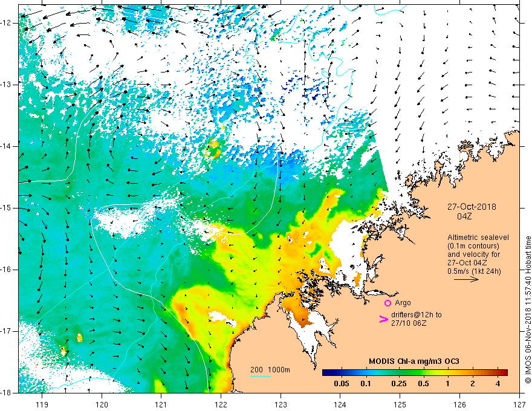532x411 pixels.
Task: Click the 'and velocity for' text line
Action: tap(473, 254)
